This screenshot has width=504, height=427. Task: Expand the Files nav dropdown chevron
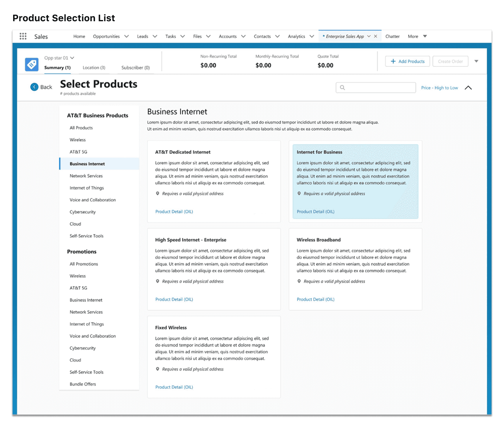click(x=208, y=36)
